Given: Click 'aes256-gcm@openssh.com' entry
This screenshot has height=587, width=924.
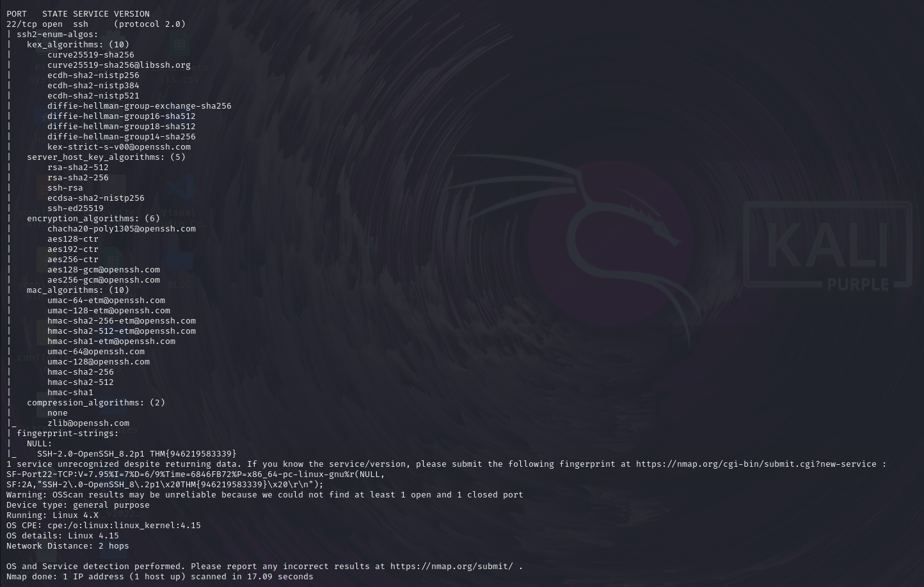Looking at the screenshot, I should tap(104, 280).
